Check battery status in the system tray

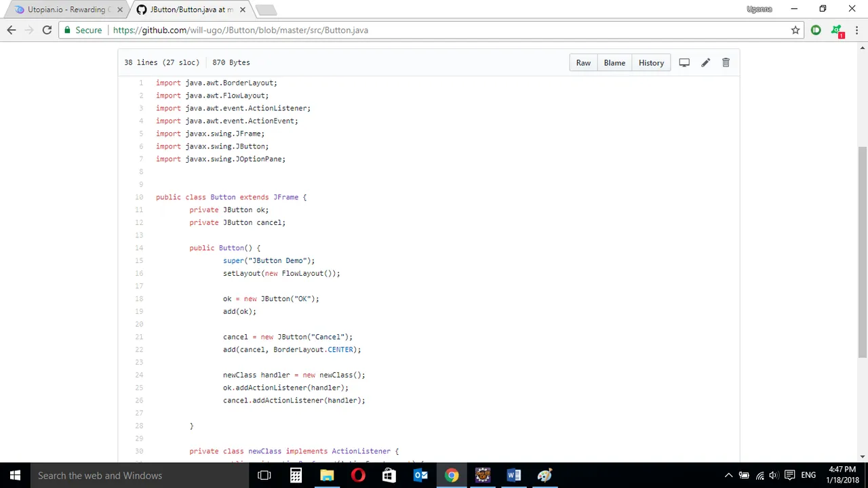click(744, 475)
